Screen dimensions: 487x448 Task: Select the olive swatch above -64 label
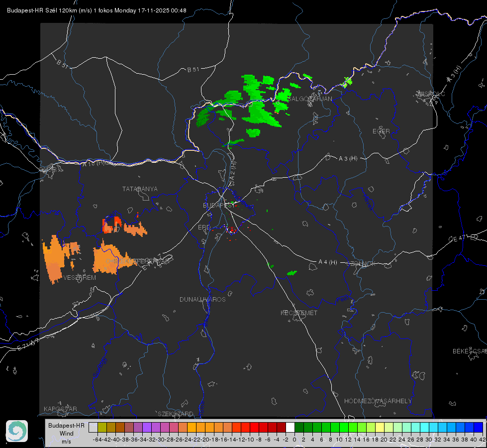(x=102, y=427)
